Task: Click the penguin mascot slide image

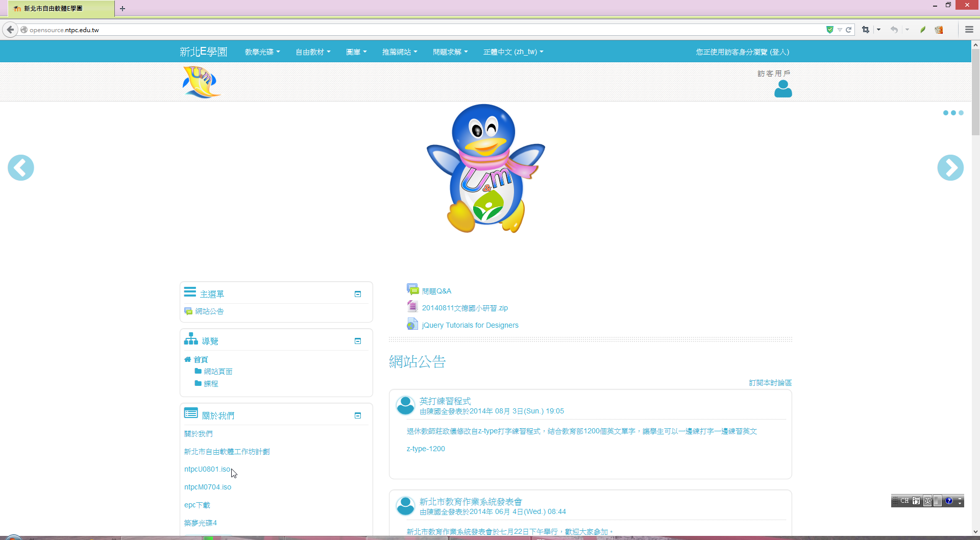Action: coord(485,168)
